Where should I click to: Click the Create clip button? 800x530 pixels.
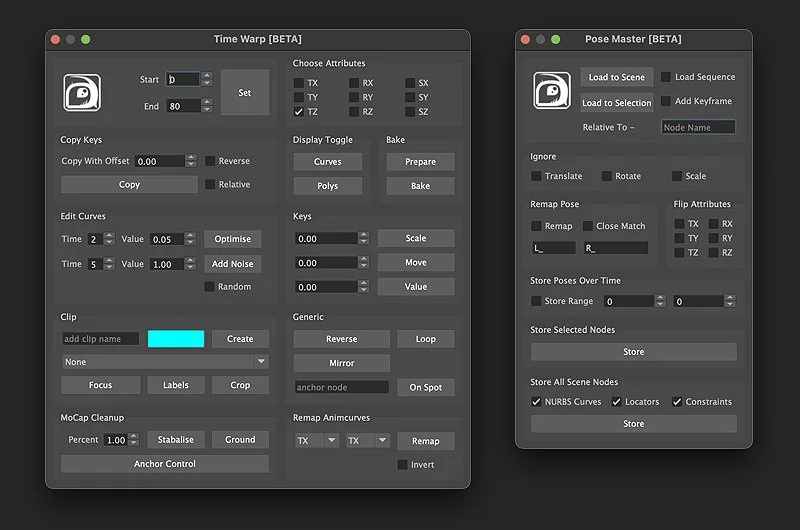[x=240, y=339]
